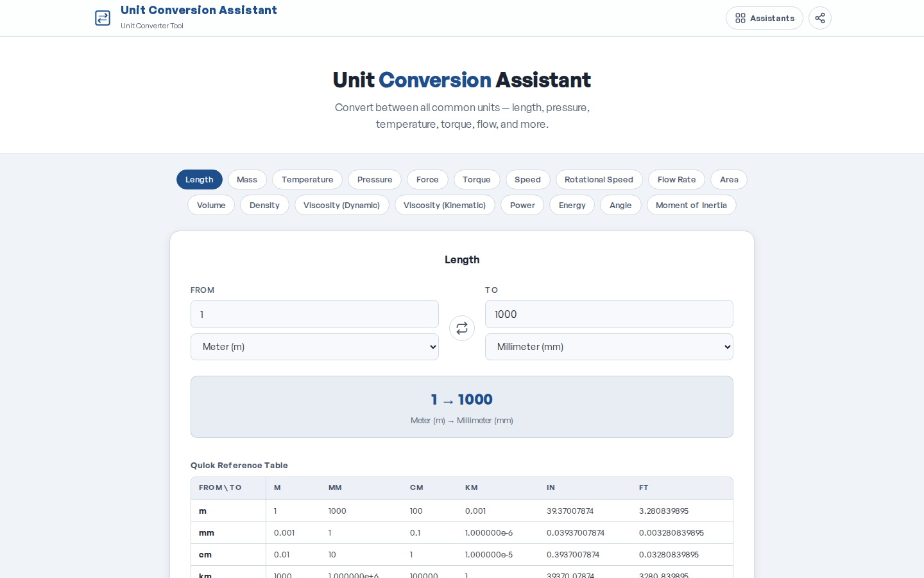The height and width of the screenshot is (578, 924).
Task: Open the Millimeter (mm) target unit dropdown
Action: [x=609, y=347]
